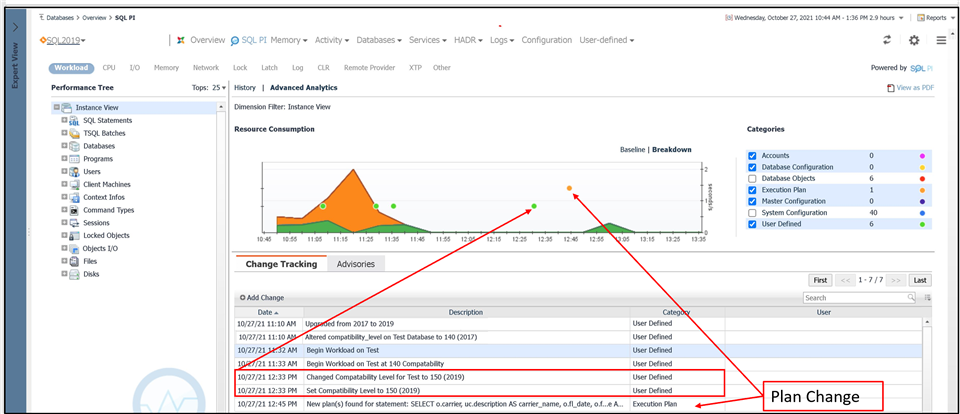Click the Locked Objects tree icon
The width and height of the screenshot is (960, 414).
point(74,236)
